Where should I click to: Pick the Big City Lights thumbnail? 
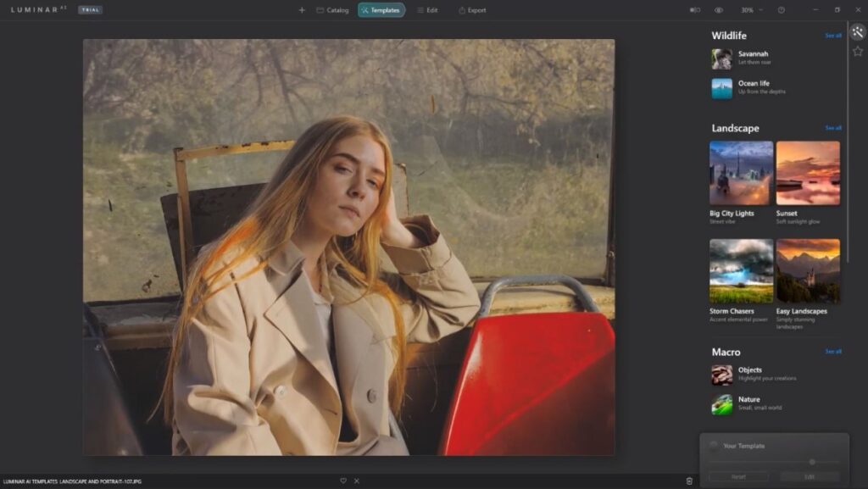coord(741,173)
